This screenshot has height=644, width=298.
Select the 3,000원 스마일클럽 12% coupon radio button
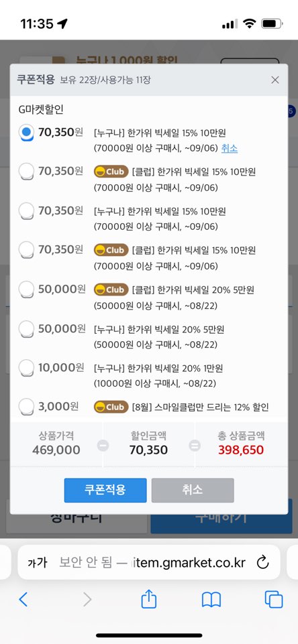(x=26, y=407)
